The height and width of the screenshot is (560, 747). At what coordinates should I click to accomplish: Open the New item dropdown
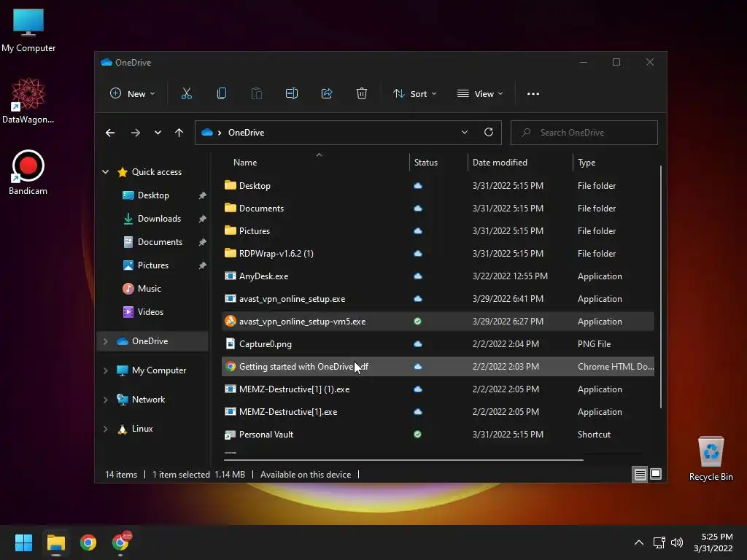(133, 94)
